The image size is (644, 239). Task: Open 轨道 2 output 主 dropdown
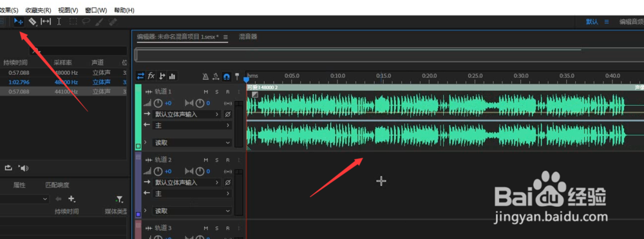[x=192, y=193]
